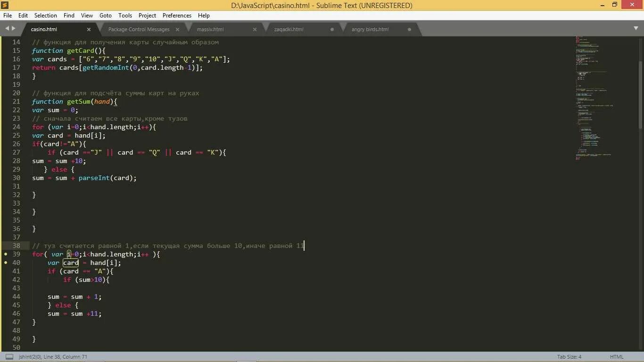Click the code minimap
Viewport: 644px width, 362px height.
[594, 99]
